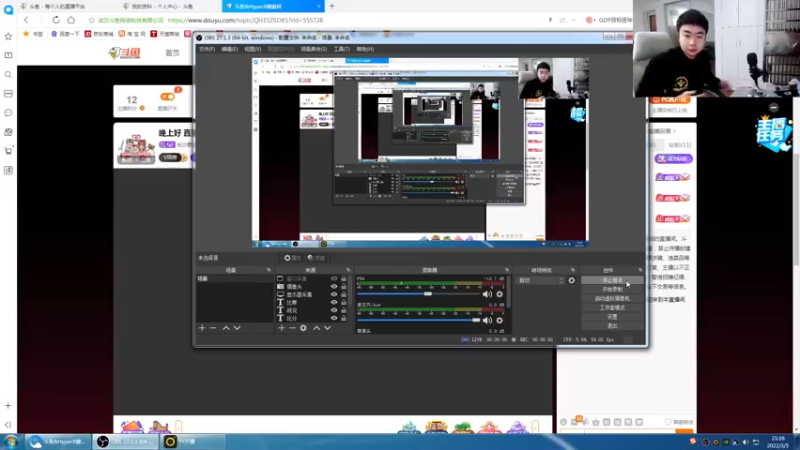Toggle visibility of 显示器采集 source
800x450 pixels.
pos(334,294)
